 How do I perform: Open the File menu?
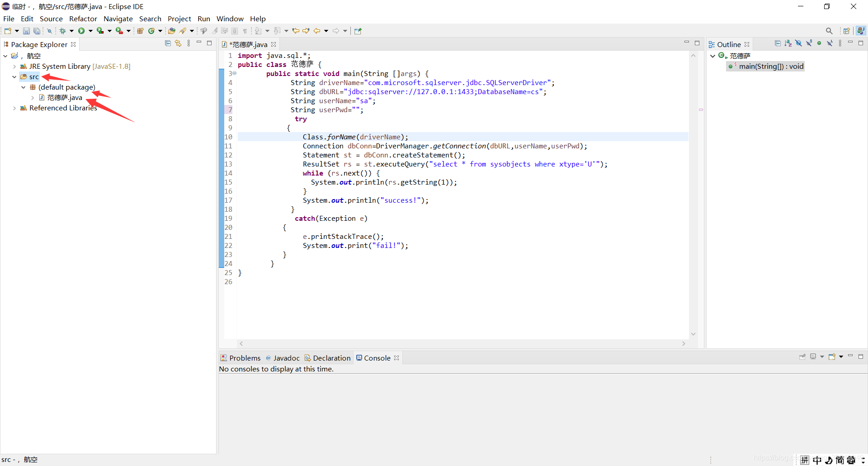pyautogui.click(x=9, y=19)
